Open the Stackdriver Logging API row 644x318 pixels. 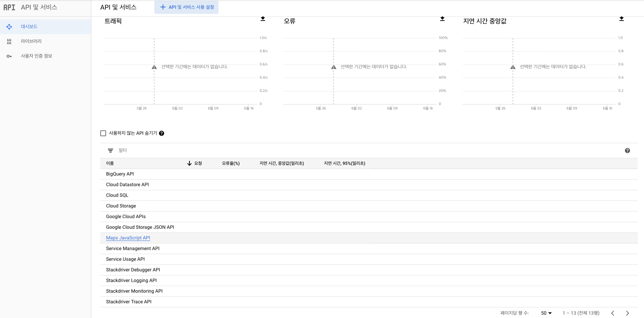[x=369, y=281]
